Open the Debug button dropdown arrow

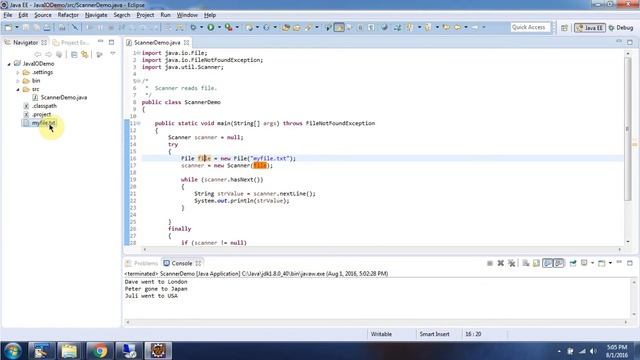pyautogui.click(x=201, y=27)
